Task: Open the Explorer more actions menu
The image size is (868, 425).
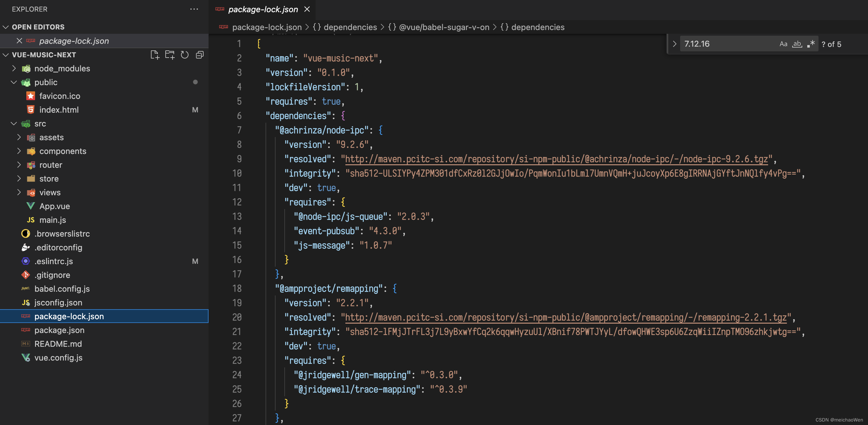Action: [x=194, y=9]
